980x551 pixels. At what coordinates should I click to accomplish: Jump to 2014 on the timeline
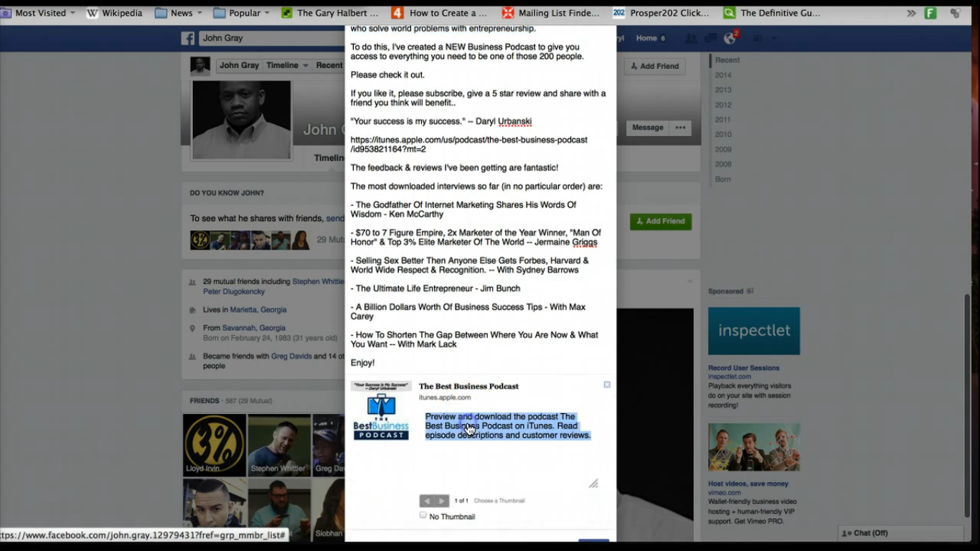coord(723,75)
